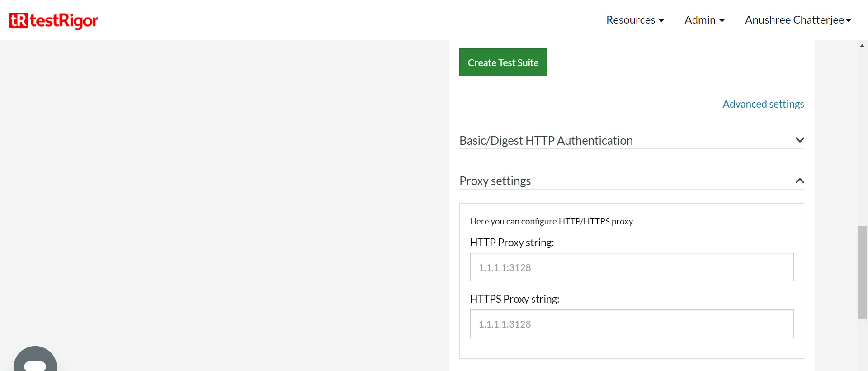
Task: Click the caret arrow next to Admin
Action: tap(722, 21)
